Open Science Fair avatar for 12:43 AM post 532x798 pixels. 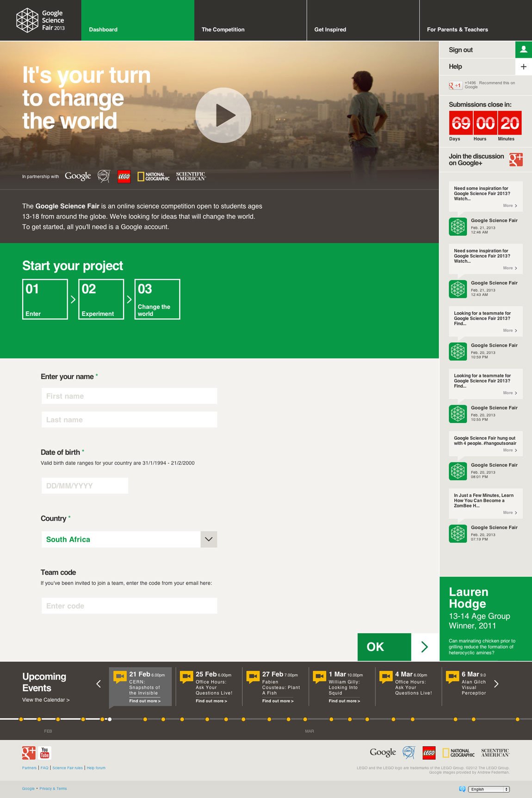(x=458, y=289)
